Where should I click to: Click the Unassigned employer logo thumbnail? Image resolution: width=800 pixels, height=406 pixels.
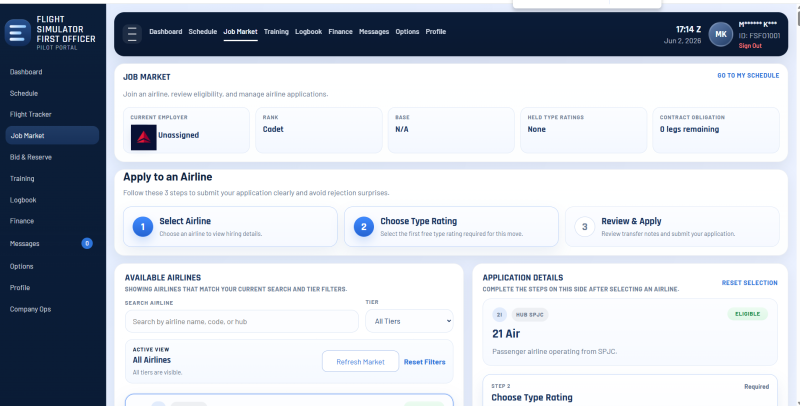coord(143,137)
